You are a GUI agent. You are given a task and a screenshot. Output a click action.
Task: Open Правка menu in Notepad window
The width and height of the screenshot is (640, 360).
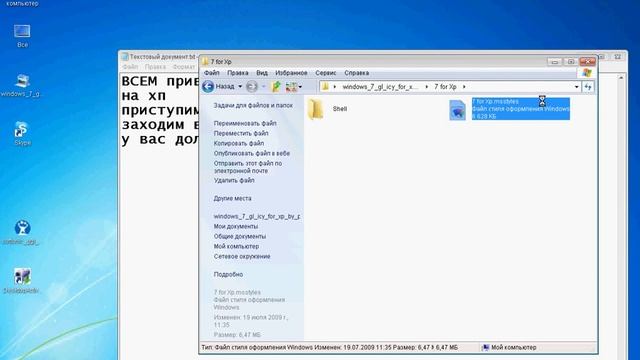coord(155,67)
